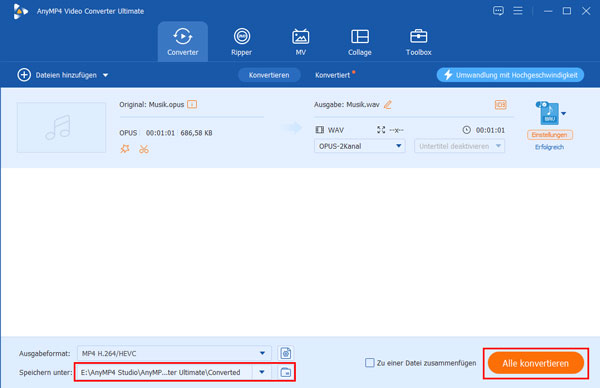Select the music note thumbnail of Musik.opus
The height and width of the screenshot is (388, 600).
pos(61,127)
